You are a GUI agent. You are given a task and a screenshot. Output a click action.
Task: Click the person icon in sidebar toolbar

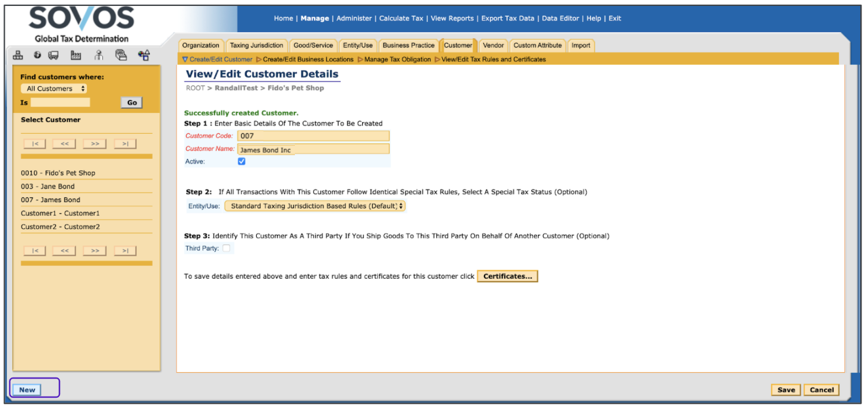tap(99, 55)
